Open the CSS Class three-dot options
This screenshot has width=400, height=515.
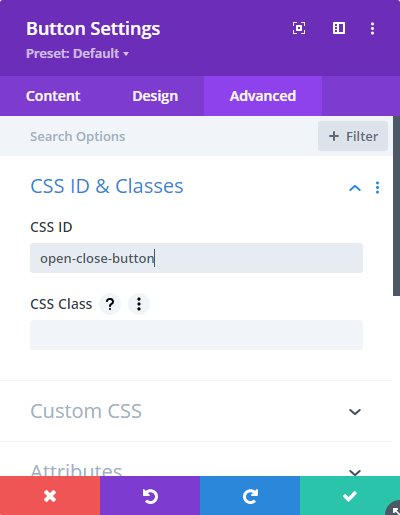pos(139,304)
